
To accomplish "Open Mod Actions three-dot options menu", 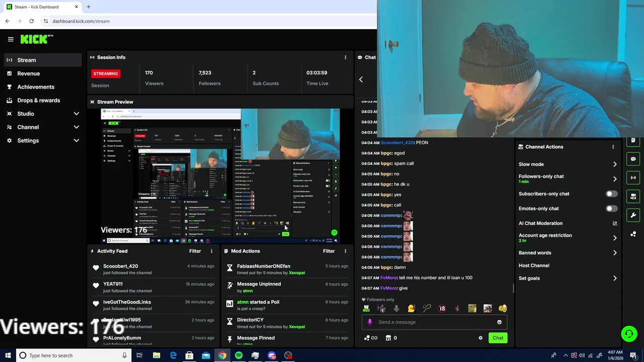I will 345,251.
